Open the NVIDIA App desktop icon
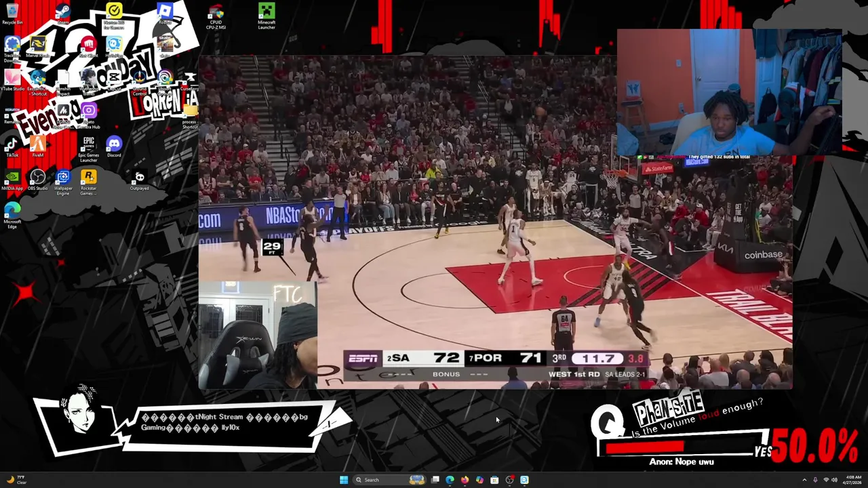 12,180
